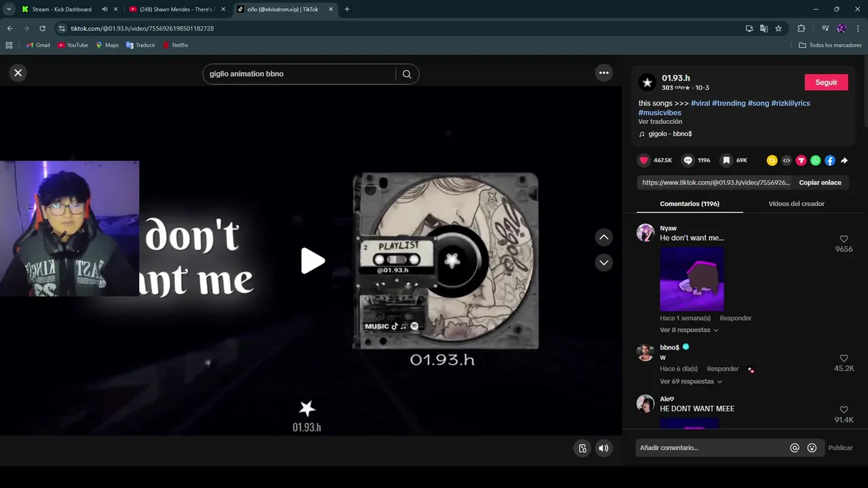Like Ale's comment HE DONT WANT MEEE

pos(844,410)
